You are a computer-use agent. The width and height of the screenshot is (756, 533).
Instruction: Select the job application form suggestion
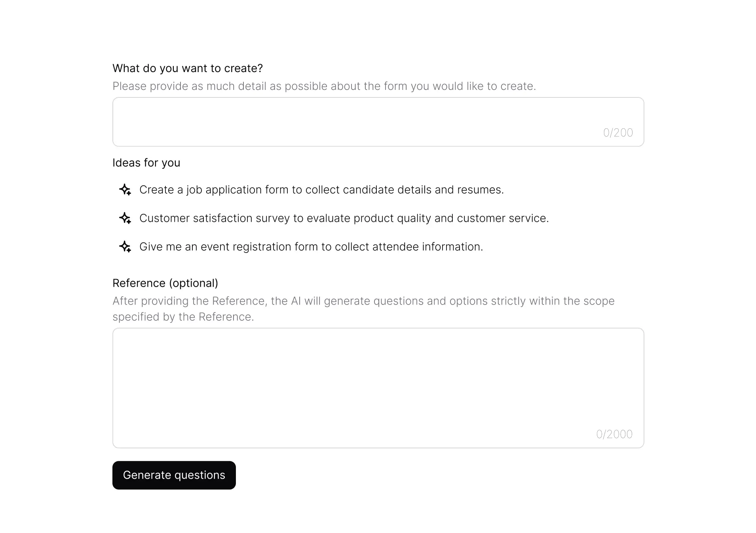tap(321, 190)
